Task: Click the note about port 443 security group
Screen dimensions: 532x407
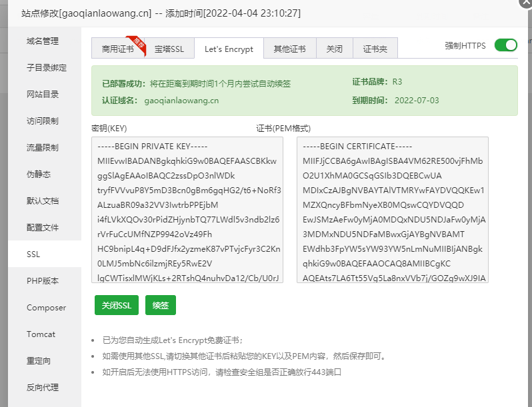Action: pos(222,372)
